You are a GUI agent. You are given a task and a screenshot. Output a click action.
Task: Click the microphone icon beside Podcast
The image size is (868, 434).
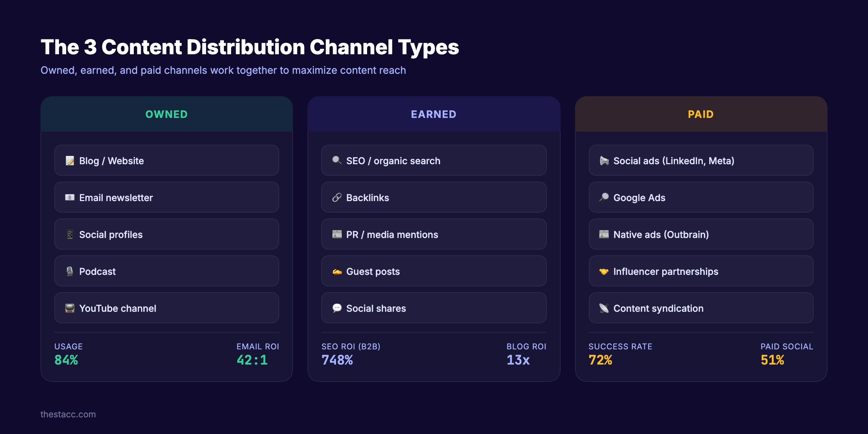[69, 271]
